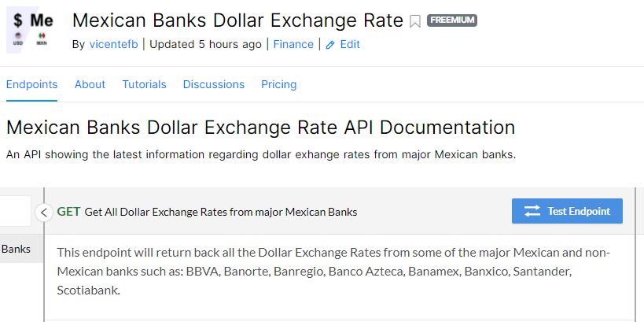The height and width of the screenshot is (322, 644).
Task: Click the USD flag in the API logo
Action: pyautogui.click(x=18, y=37)
